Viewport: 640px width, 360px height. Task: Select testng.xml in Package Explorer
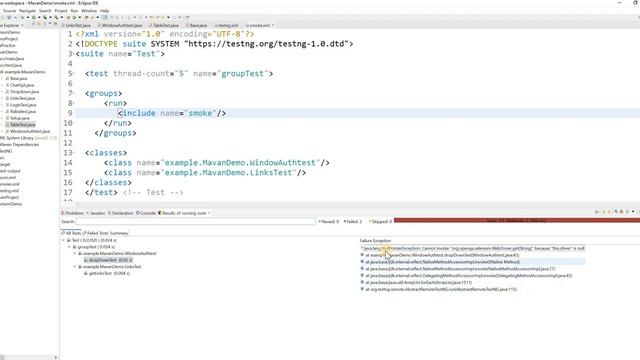(x=9, y=191)
